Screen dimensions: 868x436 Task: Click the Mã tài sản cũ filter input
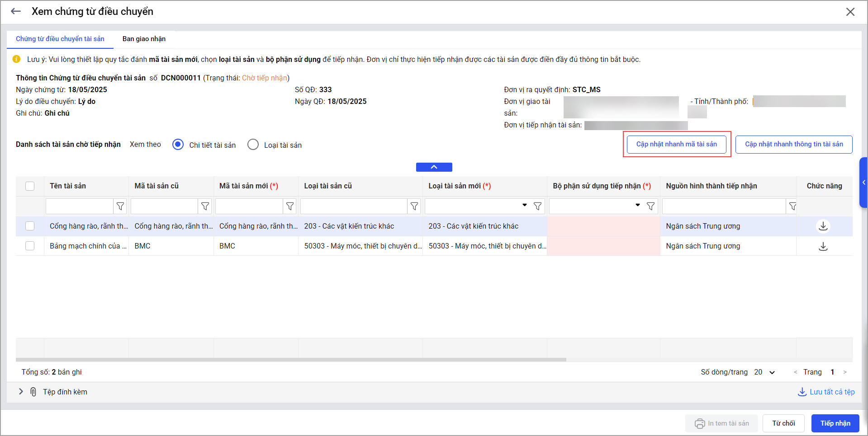click(x=164, y=206)
